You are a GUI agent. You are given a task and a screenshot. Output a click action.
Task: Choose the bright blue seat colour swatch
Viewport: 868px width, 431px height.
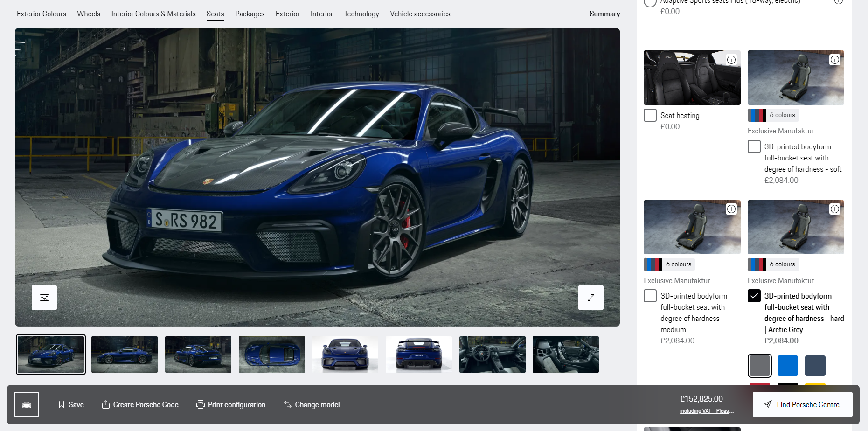(788, 366)
